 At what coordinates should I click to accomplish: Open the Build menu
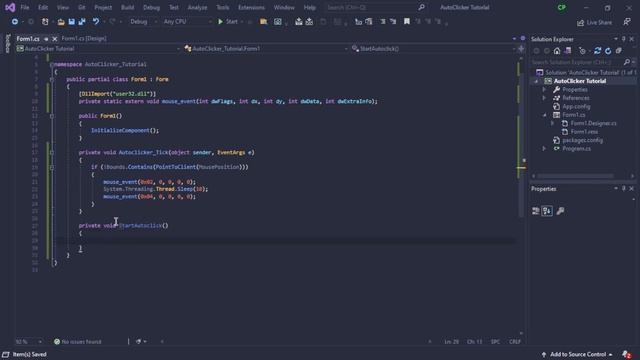point(127,7)
